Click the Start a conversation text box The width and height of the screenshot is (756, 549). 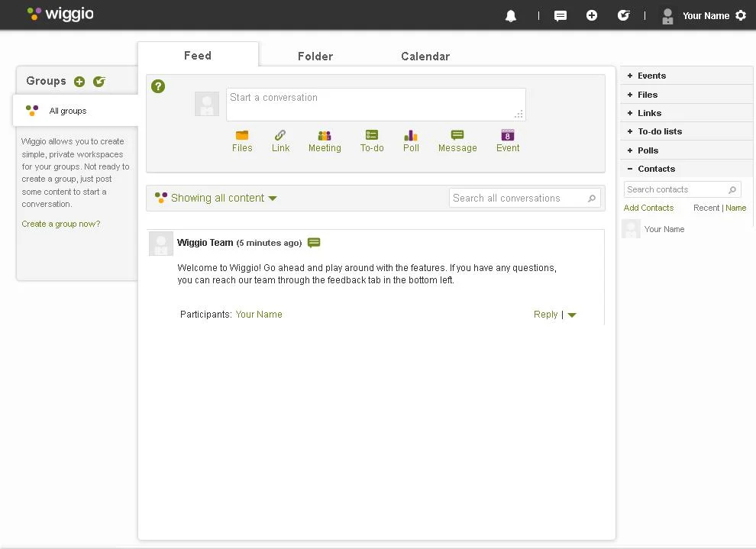(x=376, y=104)
